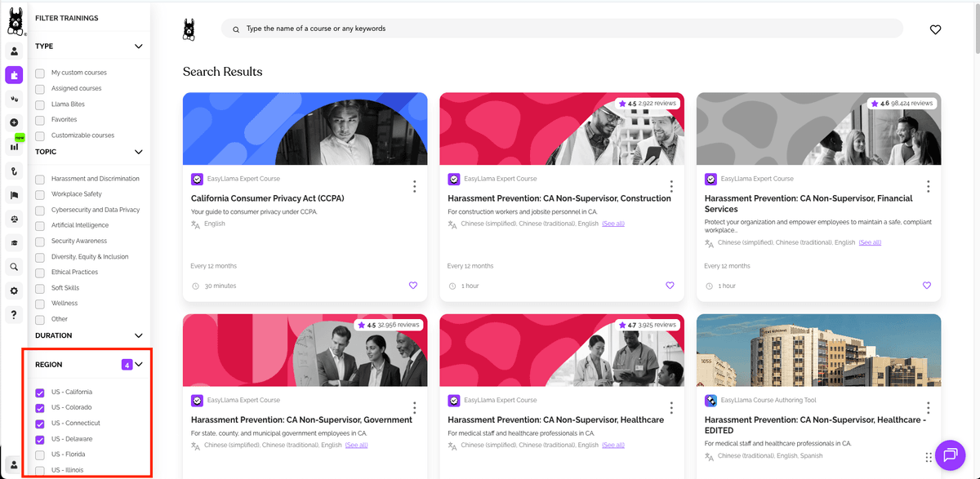980x479 pixels.
Task: Check the US - Florida region checkbox
Action: (x=40, y=455)
